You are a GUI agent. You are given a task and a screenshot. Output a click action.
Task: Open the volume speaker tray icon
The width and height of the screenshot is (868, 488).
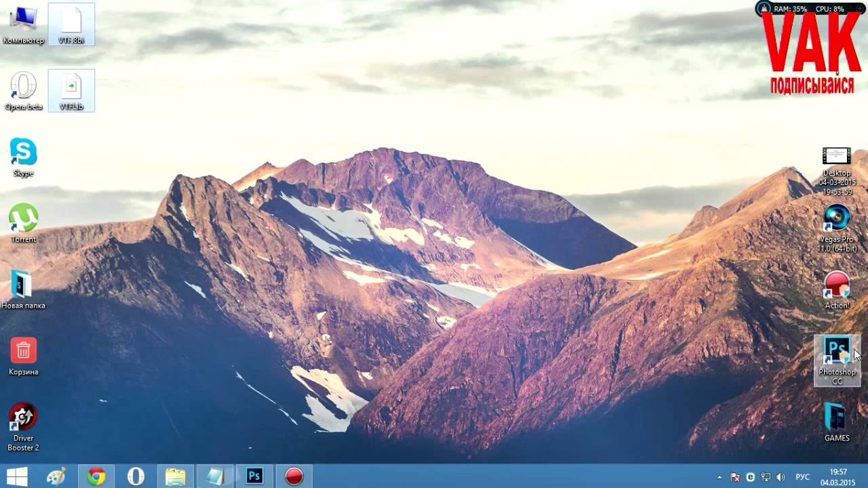(x=781, y=477)
